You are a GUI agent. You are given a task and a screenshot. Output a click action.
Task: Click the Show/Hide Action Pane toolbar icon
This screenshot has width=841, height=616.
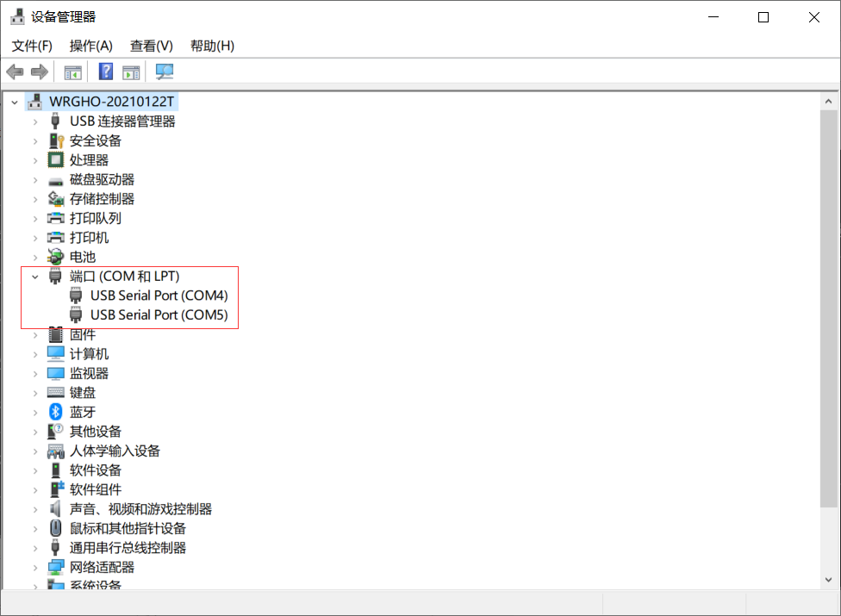coord(131,72)
